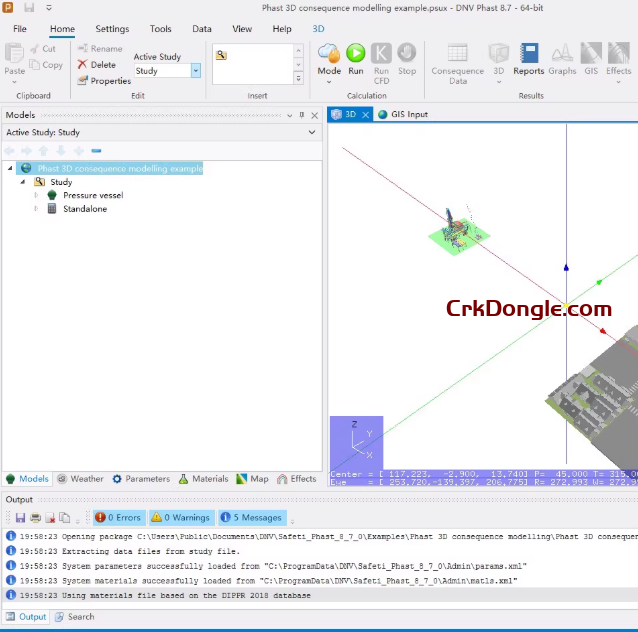The image size is (638, 632).
Task: Open Consequence Data results
Action: click(458, 64)
